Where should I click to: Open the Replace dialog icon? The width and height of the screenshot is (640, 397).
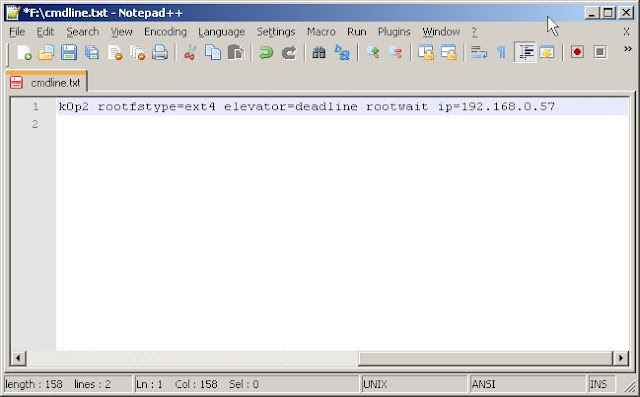[x=342, y=53]
